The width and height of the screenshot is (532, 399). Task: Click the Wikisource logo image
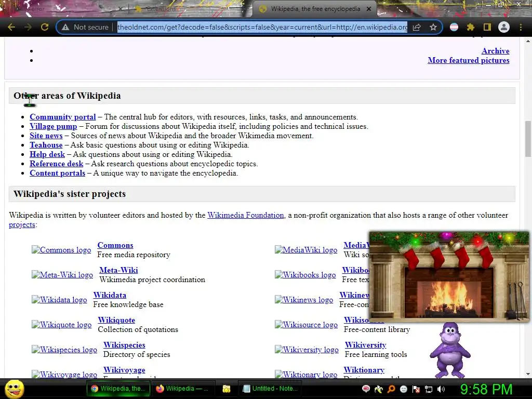307,325
